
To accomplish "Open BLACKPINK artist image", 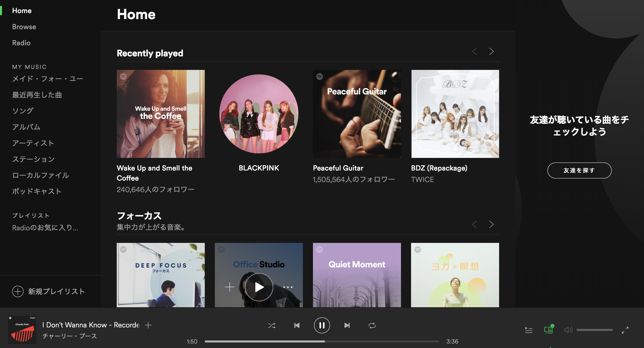I will 259,114.
